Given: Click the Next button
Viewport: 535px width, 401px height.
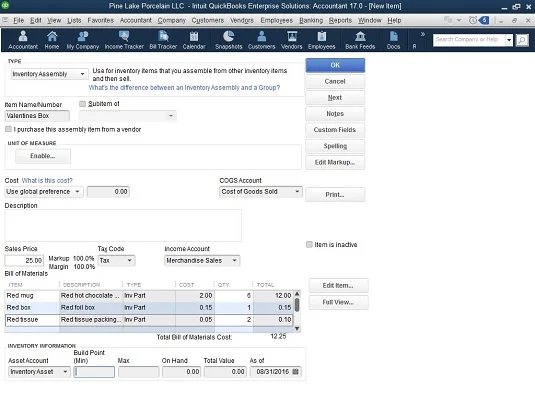Looking at the screenshot, I should pyautogui.click(x=335, y=98).
